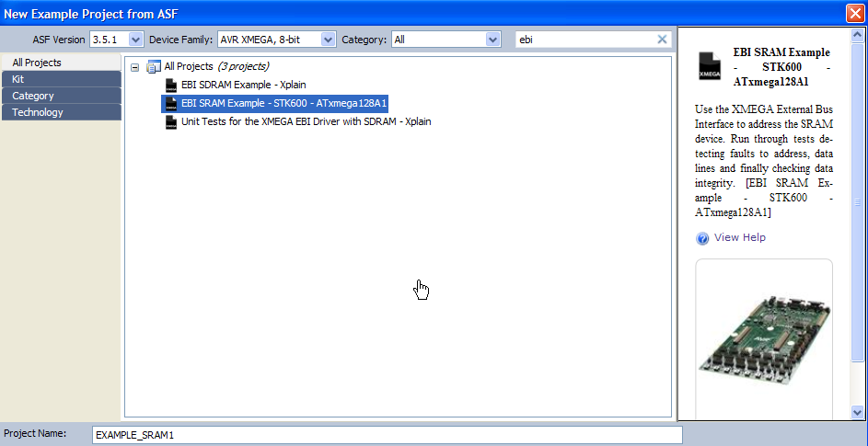This screenshot has width=868, height=446.
Task: Click the Project Name label
Action: [35, 433]
